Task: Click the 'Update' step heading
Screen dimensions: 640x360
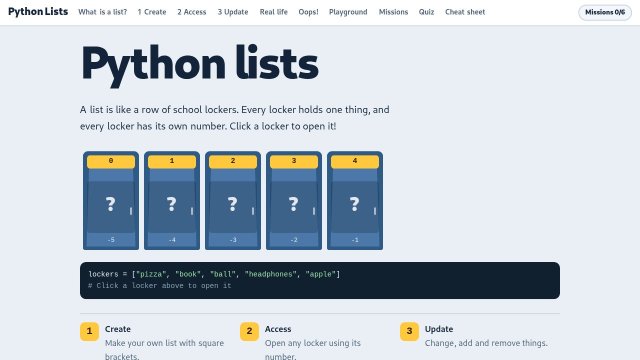Action: (x=439, y=329)
